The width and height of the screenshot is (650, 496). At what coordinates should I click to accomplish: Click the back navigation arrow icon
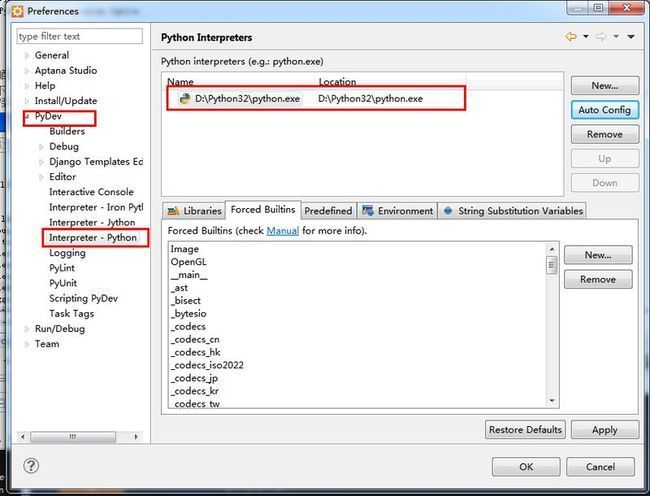tap(571, 36)
